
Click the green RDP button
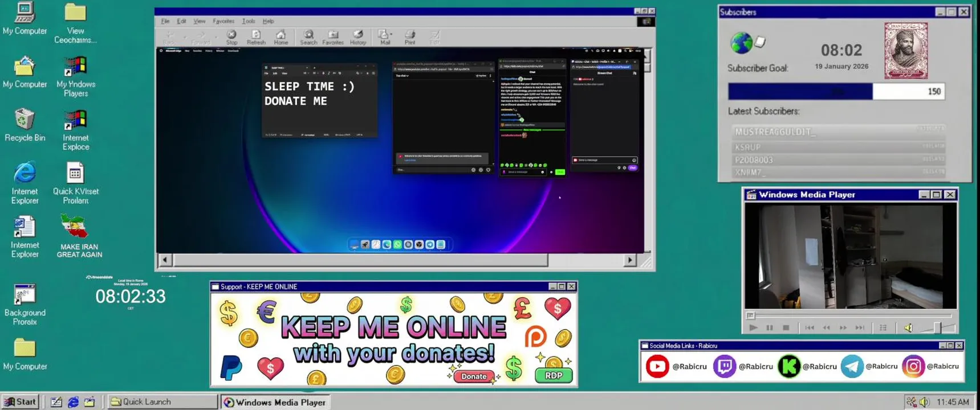click(554, 375)
